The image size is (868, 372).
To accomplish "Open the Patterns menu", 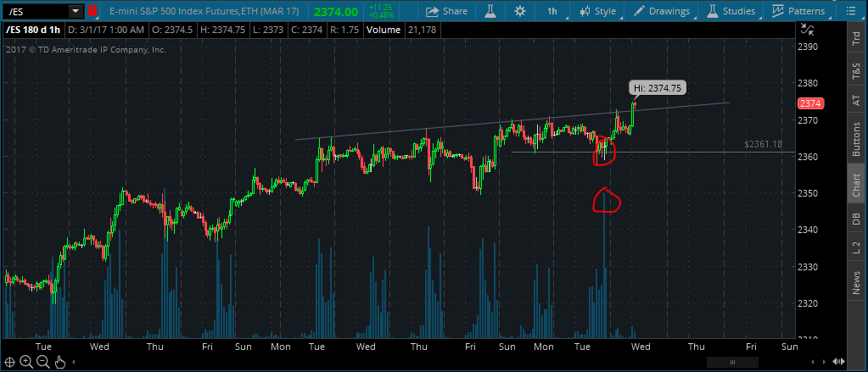I will pyautogui.click(x=798, y=11).
